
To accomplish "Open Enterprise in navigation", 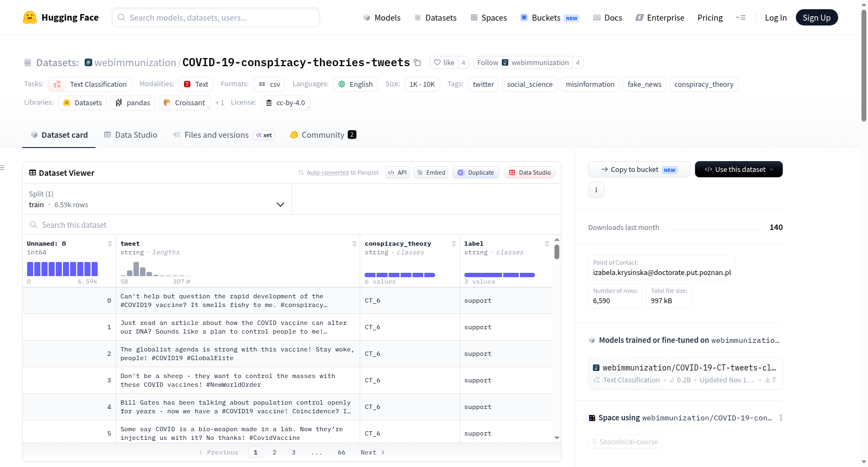I will pos(660,17).
